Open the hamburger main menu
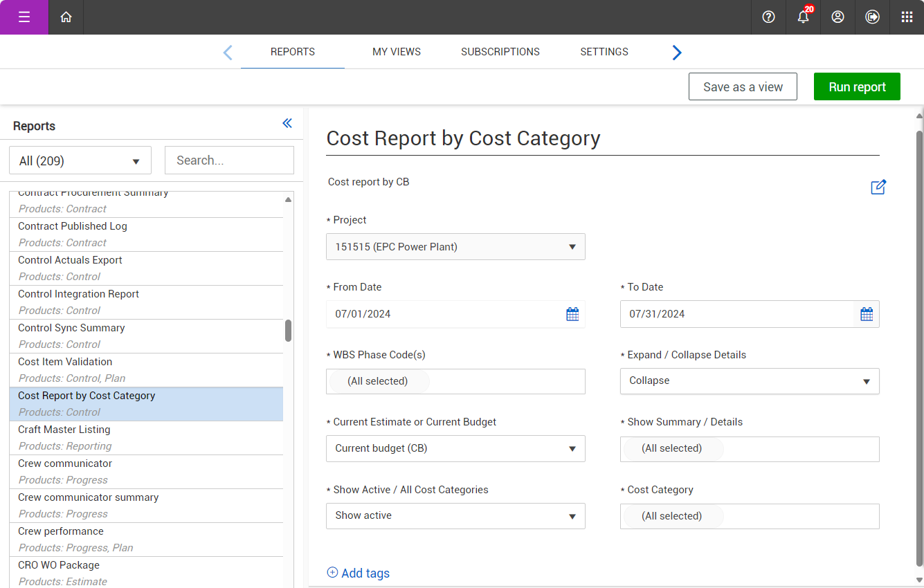Viewport: 924px width, 588px height. (24, 17)
